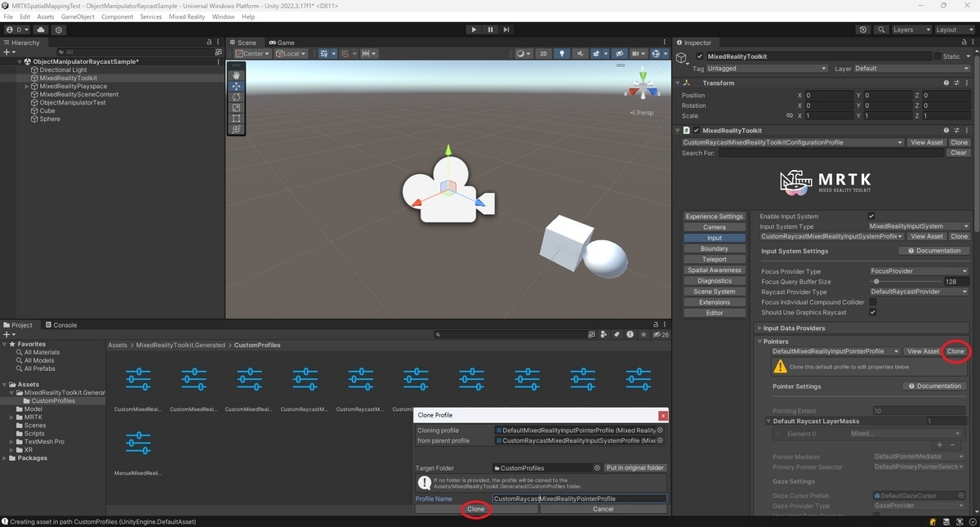
Task: Click the Scale constrain proportions link icon
Action: 789,116
